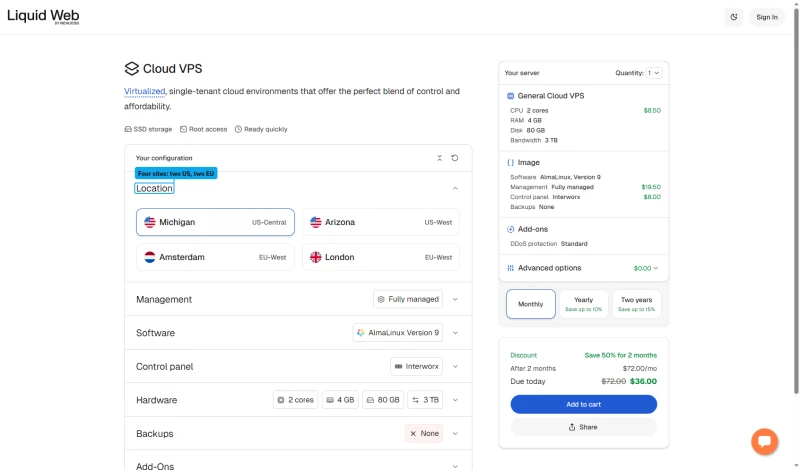Open the orange chat bubble widget

pyautogui.click(x=764, y=441)
